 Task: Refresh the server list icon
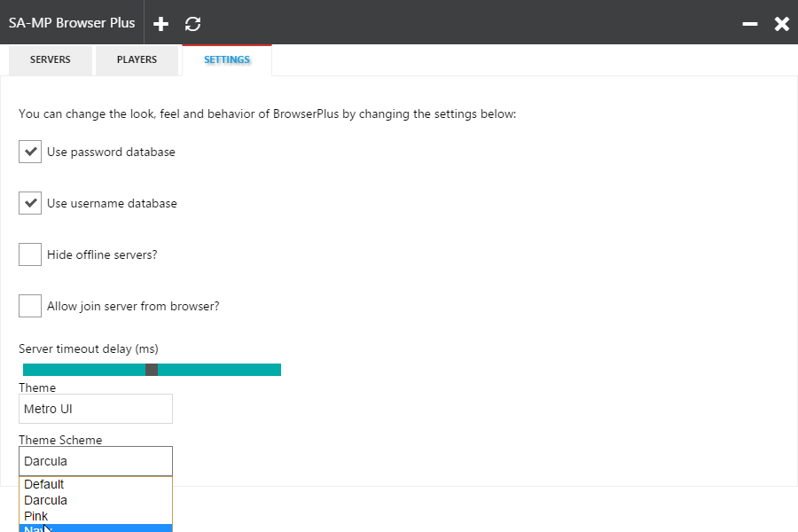point(193,23)
